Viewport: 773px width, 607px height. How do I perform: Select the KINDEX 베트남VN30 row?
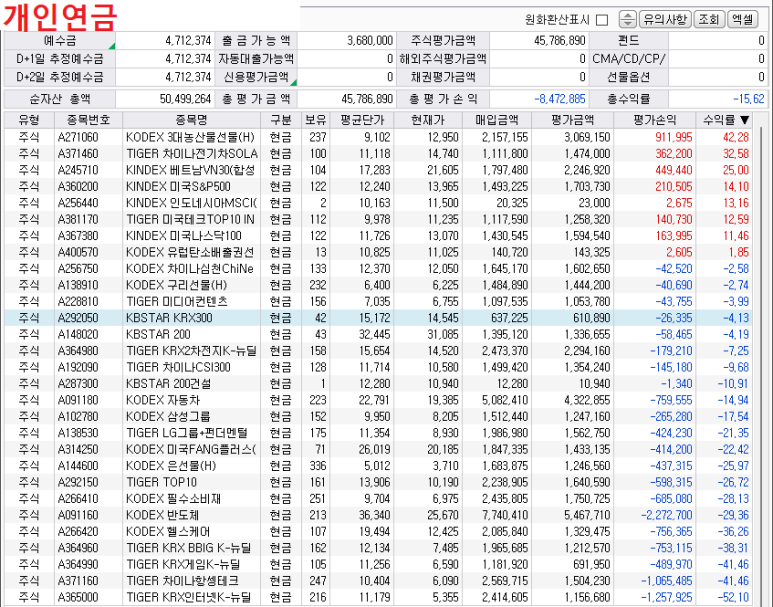point(380,170)
